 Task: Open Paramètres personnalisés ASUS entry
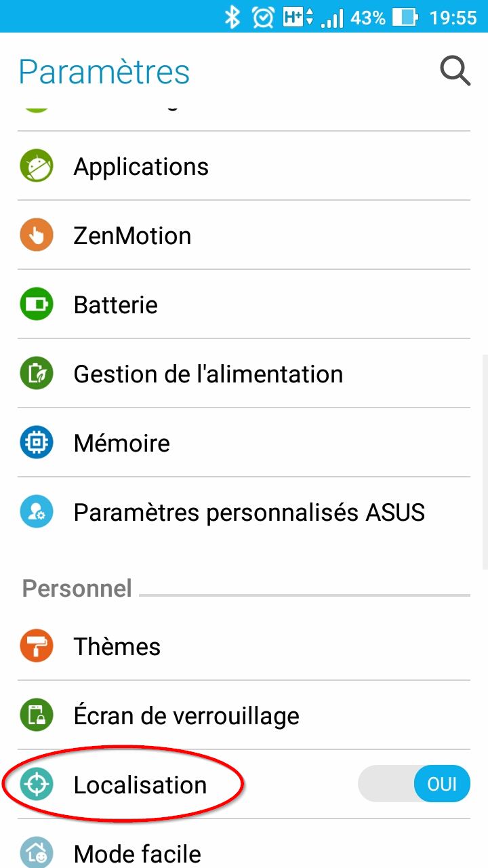click(x=249, y=513)
